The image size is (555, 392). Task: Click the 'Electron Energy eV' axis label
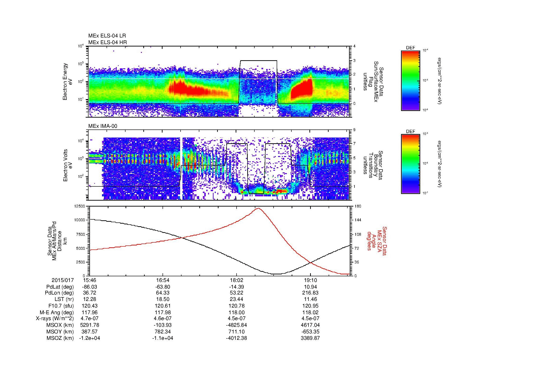point(67,82)
